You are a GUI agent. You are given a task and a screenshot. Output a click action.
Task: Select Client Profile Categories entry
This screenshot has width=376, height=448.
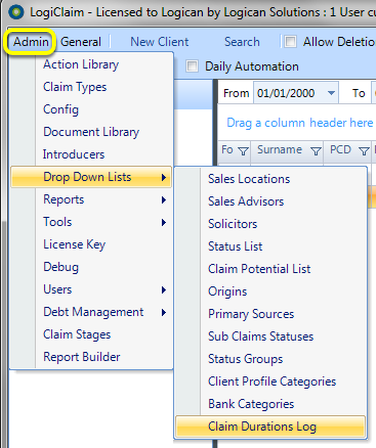coord(270,382)
